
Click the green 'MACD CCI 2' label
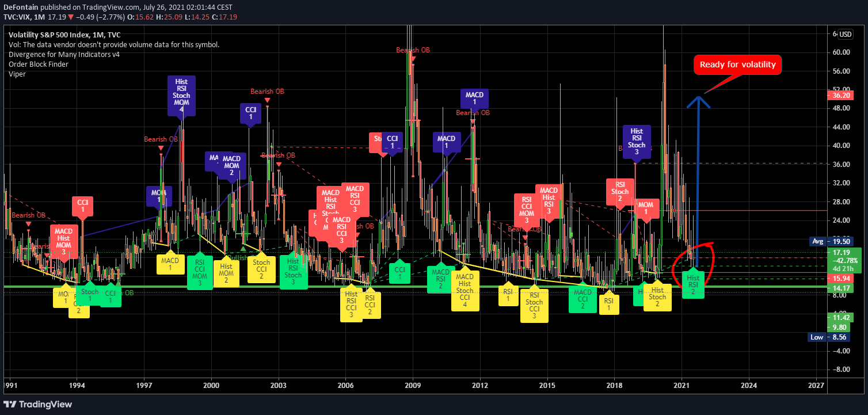[x=583, y=299]
